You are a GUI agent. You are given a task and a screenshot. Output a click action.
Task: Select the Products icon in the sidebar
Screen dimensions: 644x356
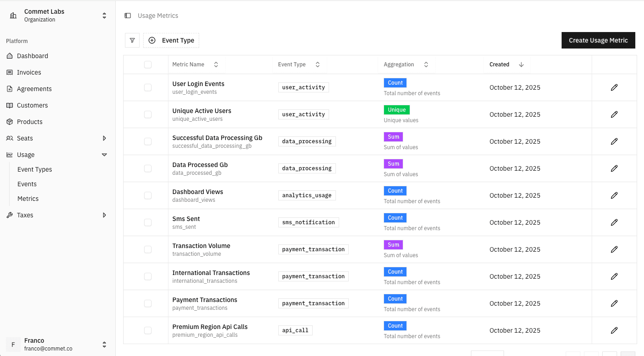click(14, 122)
